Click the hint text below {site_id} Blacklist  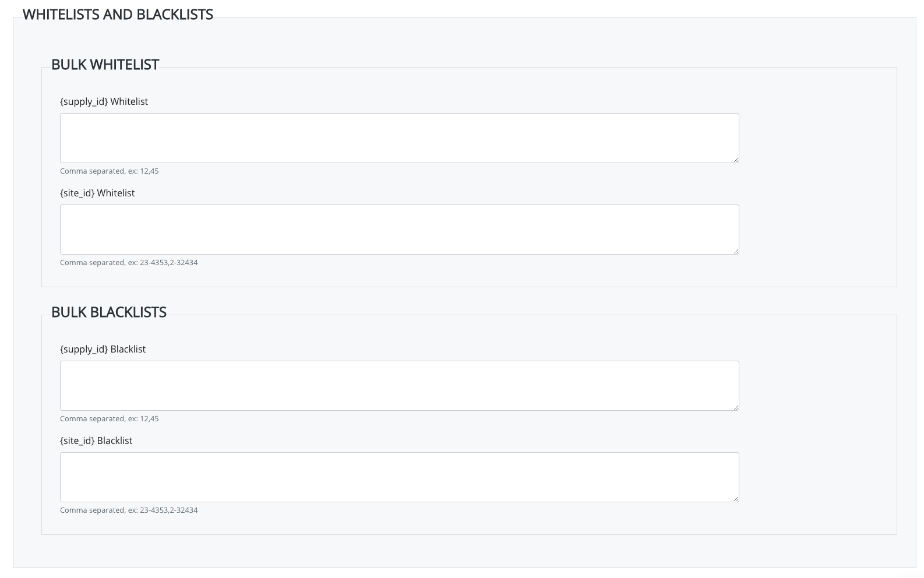point(129,510)
